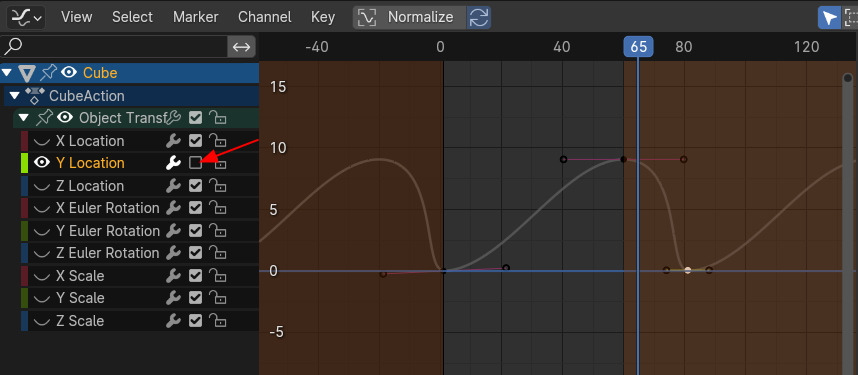Image resolution: width=858 pixels, height=375 pixels.
Task: Toggle the X Location mute checkbox
Action: coord(195,141)
